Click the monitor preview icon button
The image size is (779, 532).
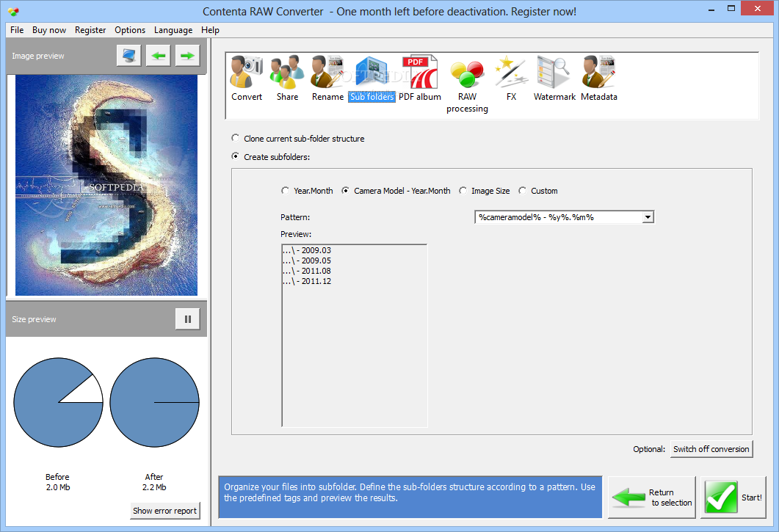tap(129, 56)
